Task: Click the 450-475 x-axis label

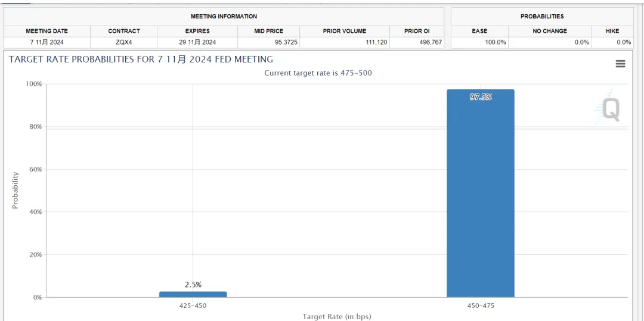Action: click(481, 306)
